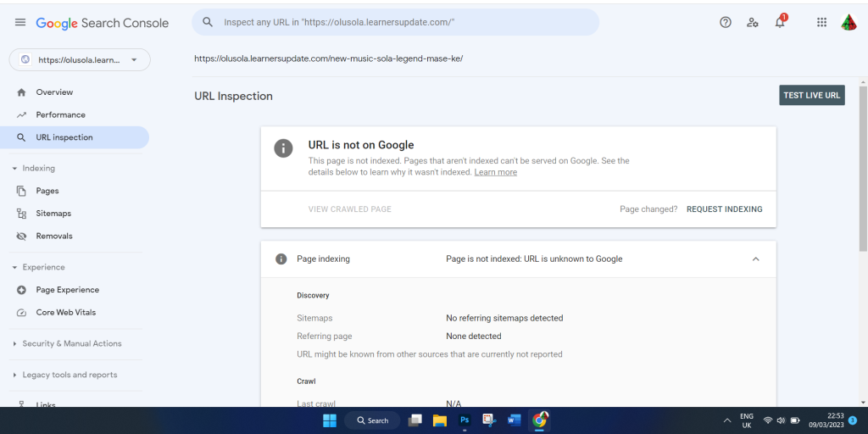Viewport: 868px width, 434px height.
Task: Click 'None detected' referring page value
Action: click(474, 336)
